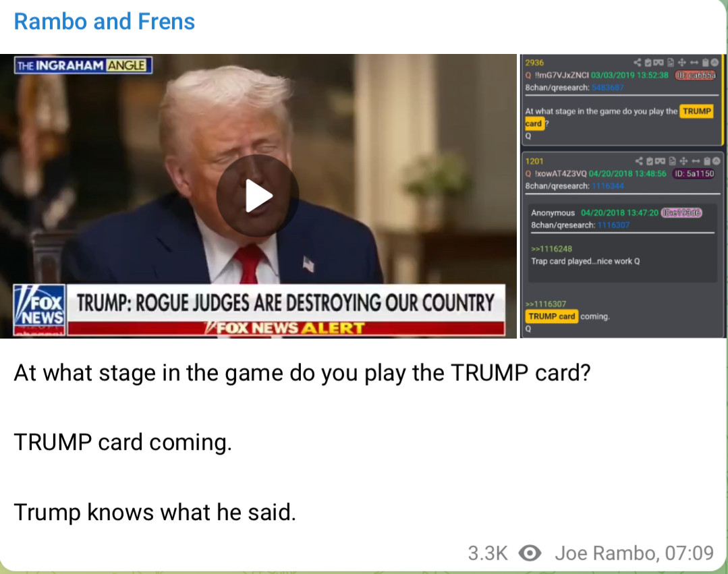The height and width of the screenshot is (574, 728).
Task: Open the 8chan post link 1116344
Action: click(x=607, y=186)
